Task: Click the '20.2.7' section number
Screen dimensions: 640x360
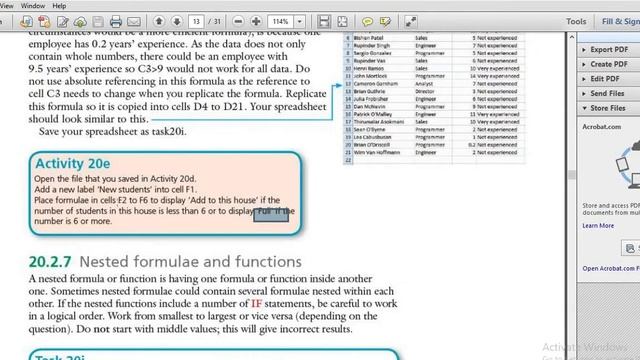Action: coord(50,262)
